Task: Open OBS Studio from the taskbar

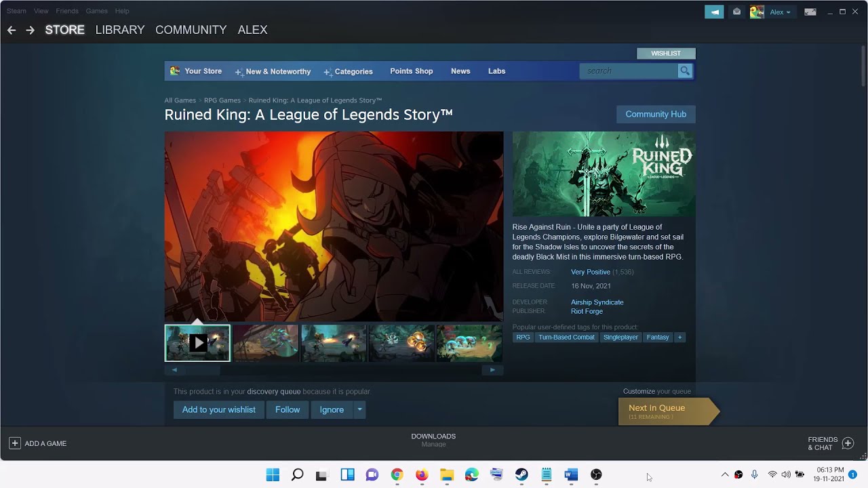Action: pyautogui.click(x=596, y=474)
